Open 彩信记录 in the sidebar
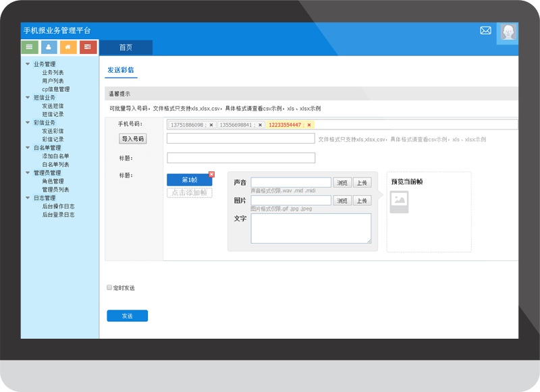 53,140
